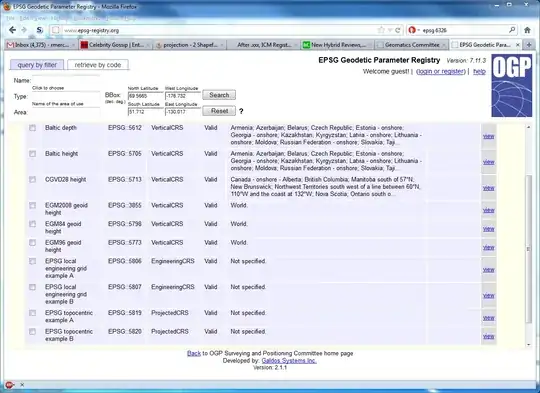This screenshot has width=540, height=393.
Task: Click the EPSG::5713 code cell
Action: pyautogui.click(x=125, y=179)
